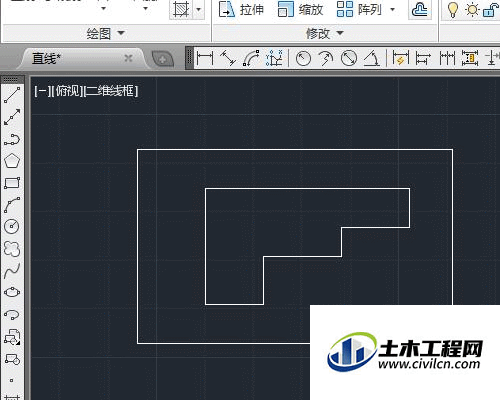The height and width of the screenshot is (400, 500).
Task: Click the Linear dimension icon
Action: coord(205,58)
